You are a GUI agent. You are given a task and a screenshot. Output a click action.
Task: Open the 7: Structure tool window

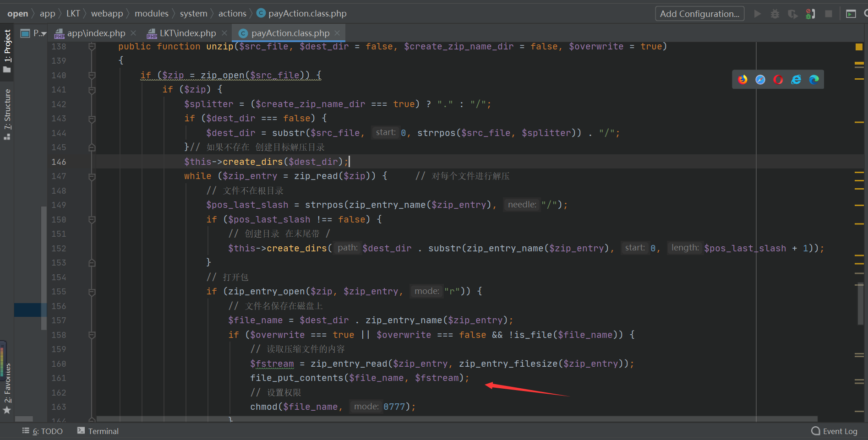click(7, 114)
